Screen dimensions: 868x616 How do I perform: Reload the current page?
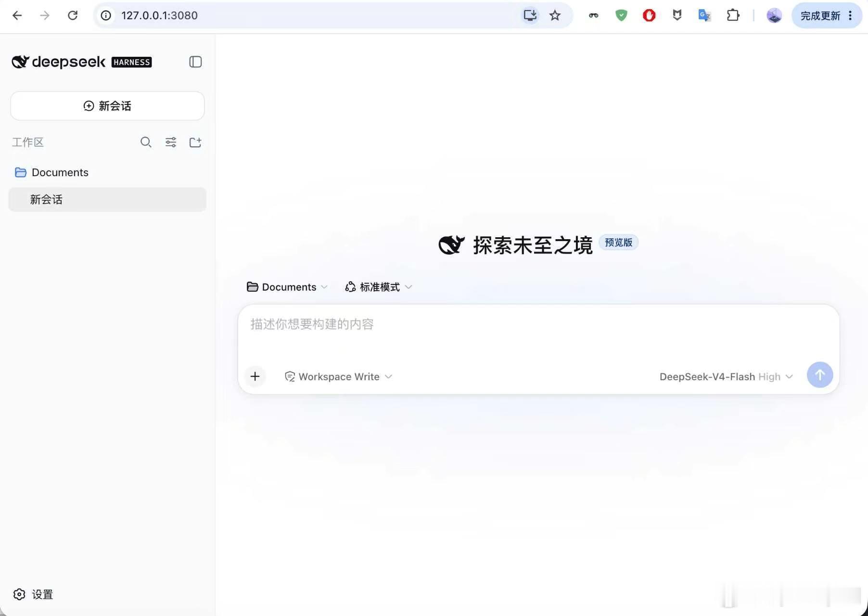pyautogui.click(x=73, y=15)
